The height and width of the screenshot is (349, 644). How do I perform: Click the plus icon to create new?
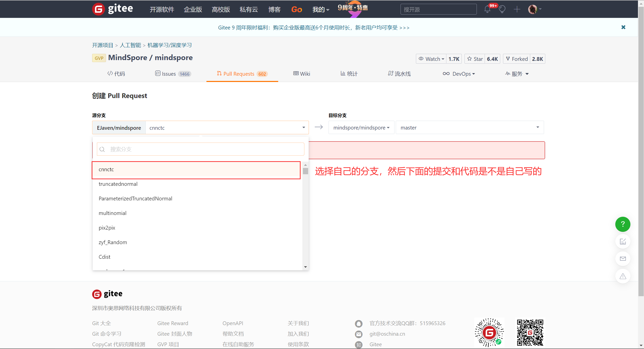tap(517, 10)
